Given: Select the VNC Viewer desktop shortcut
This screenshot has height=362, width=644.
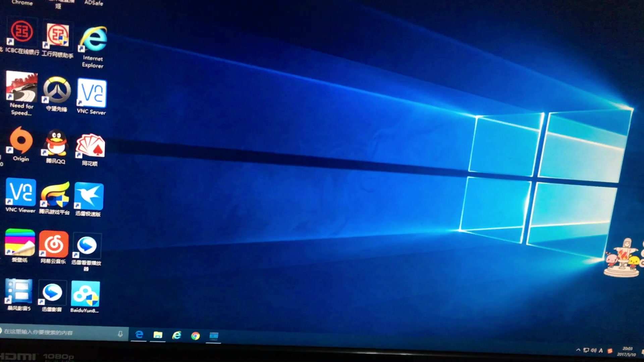Looking at the screenshot, I should click(20, 196).
